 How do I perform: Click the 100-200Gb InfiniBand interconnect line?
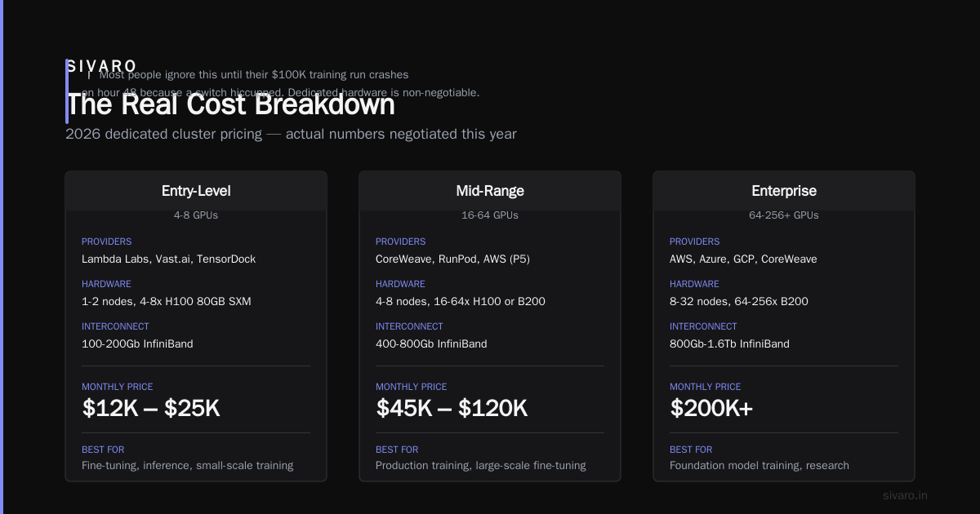pos(137,343)
